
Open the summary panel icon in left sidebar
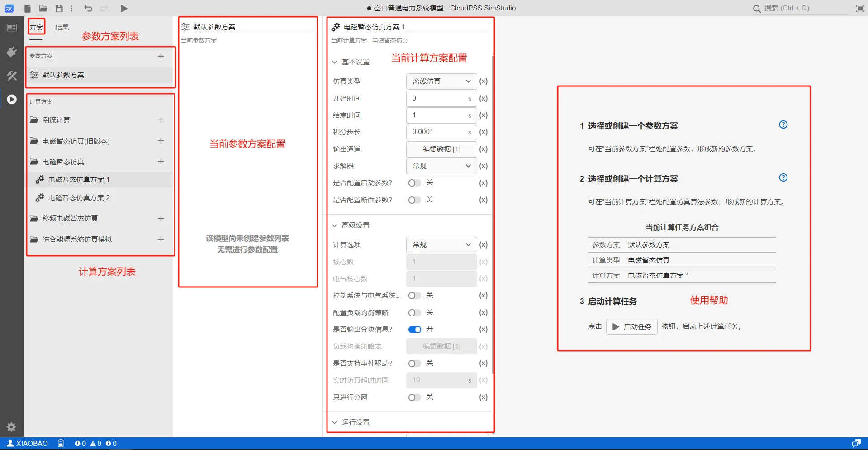point(12,28)
